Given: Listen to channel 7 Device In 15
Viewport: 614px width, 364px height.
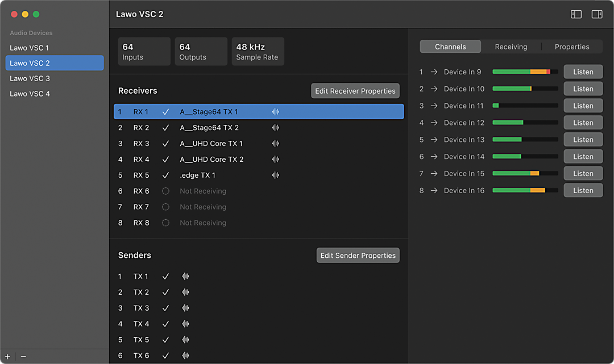Looking at the screenshot, I should [583, 174].
